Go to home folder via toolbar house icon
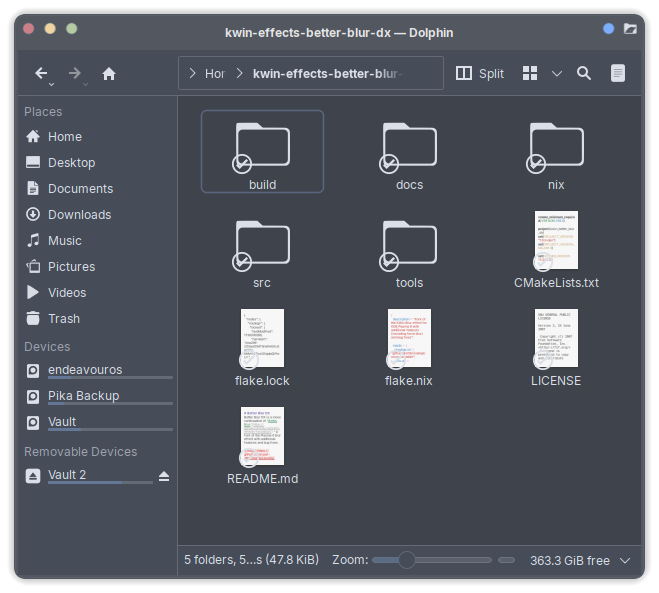 pyautogui.click(x=109, y=74)
